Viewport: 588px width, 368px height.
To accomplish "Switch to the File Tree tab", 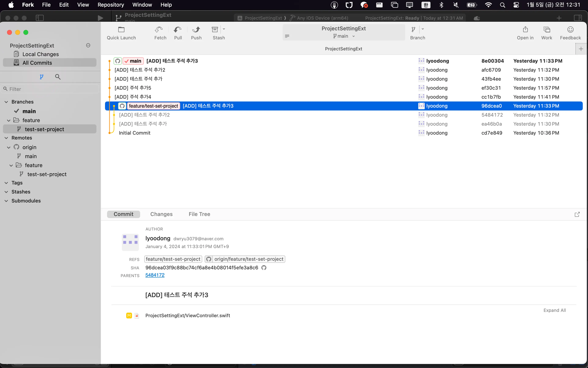I will (x=199, y=214).
